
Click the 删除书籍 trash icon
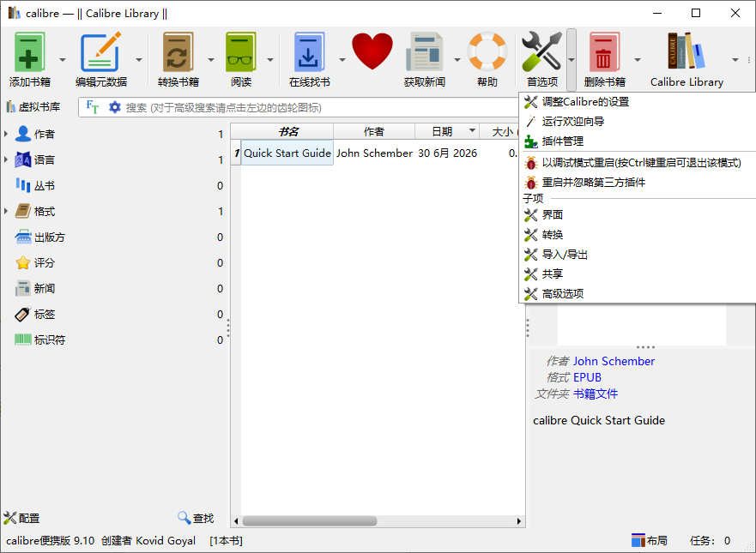coord(603,52)
